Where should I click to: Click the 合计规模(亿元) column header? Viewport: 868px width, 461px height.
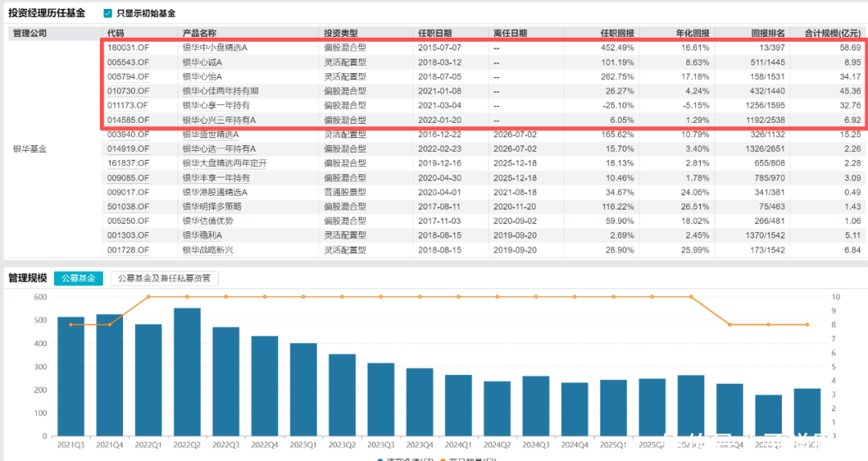(x=833, y=33)
